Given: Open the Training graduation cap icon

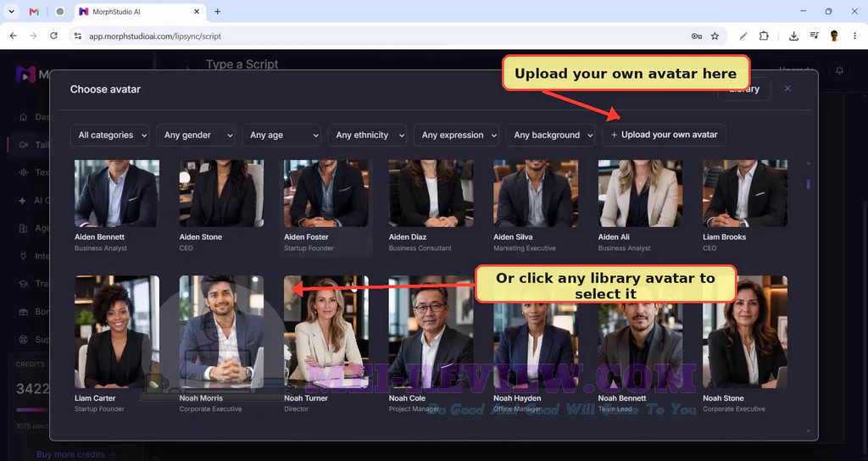Looking at the screenshot, I should pyautogui.click(x=23, y=283).
